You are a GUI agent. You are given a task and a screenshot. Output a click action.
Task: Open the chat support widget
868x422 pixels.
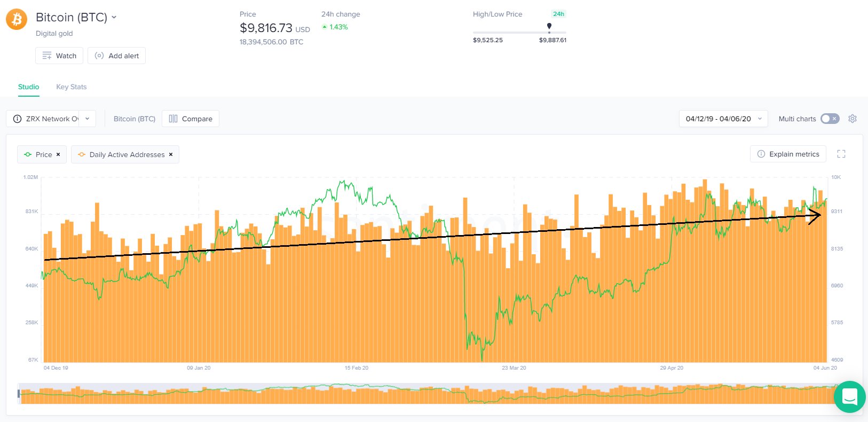849,397
